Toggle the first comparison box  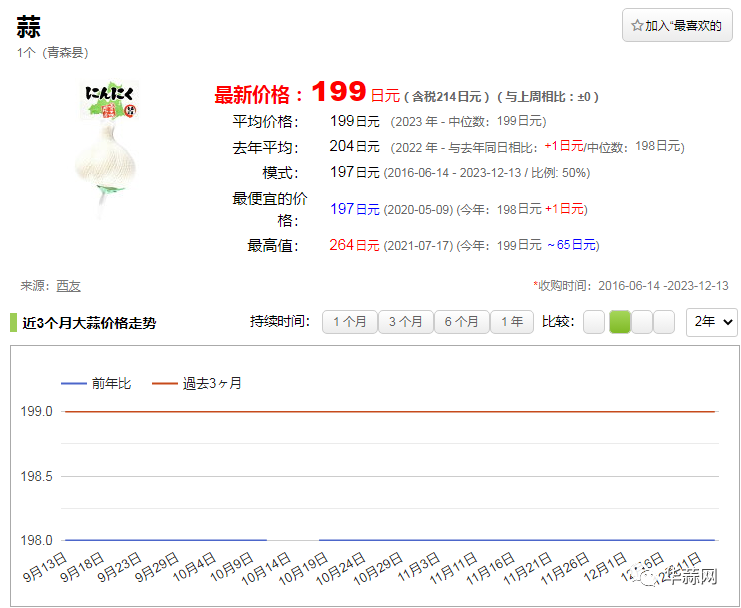(594, 322)
